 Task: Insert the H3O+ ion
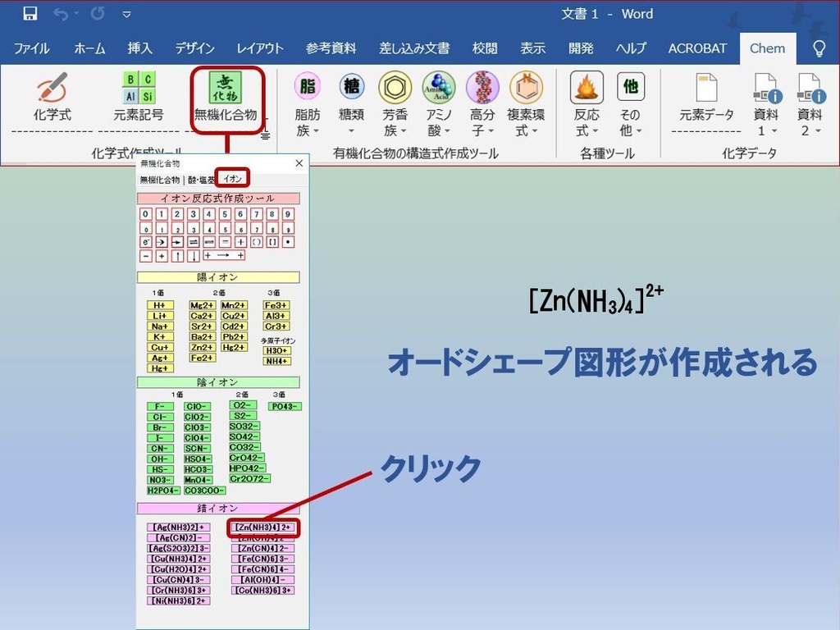tap(277, 351)
